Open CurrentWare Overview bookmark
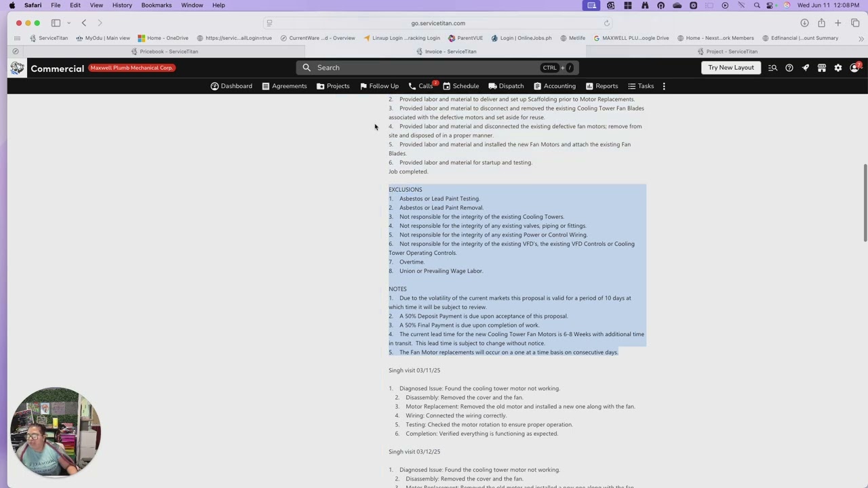The image size is (868, 488). (318, 38)
